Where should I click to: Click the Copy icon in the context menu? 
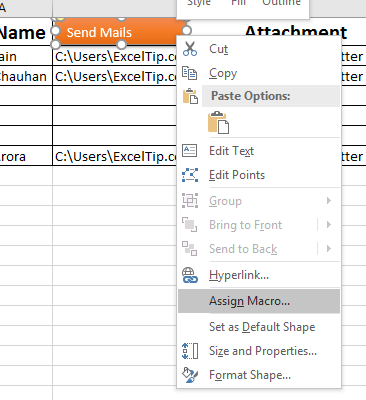190,73
